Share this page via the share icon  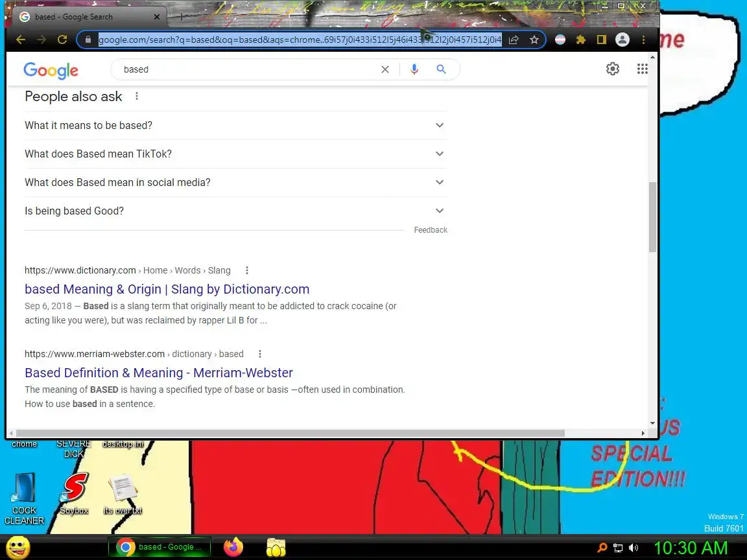(x=514, y=40)
